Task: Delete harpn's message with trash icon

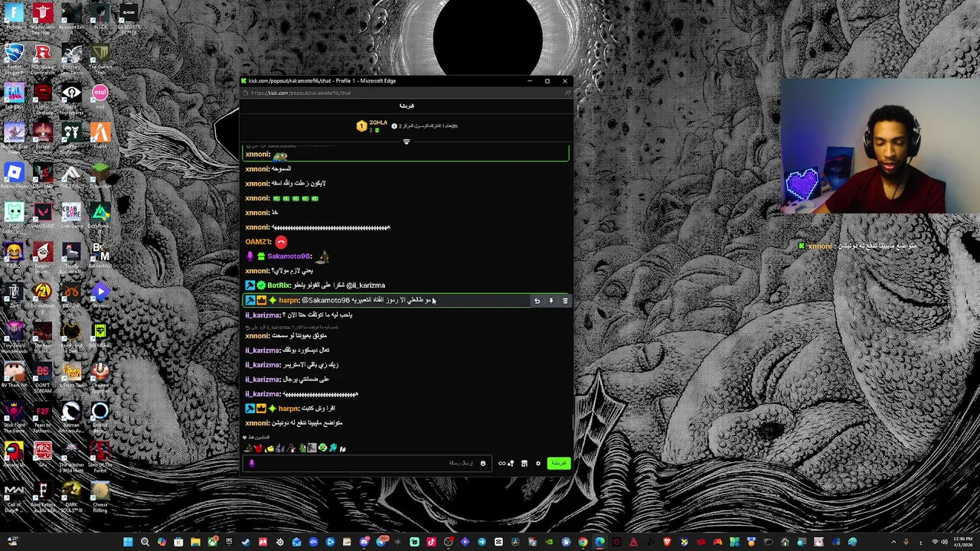Action: click(x=565, y=301)
